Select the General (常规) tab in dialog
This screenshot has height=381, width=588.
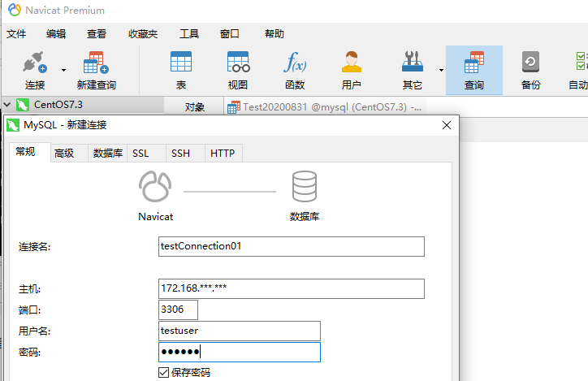pos(30,152)
